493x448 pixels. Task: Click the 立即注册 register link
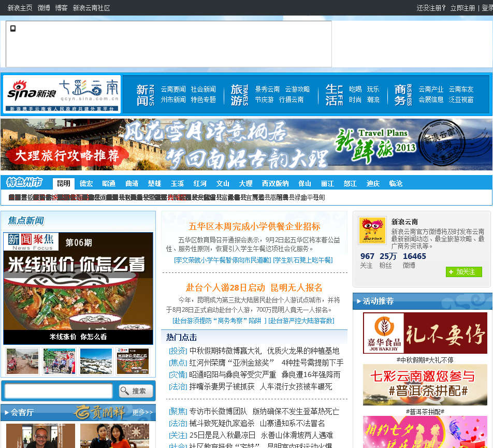coord(462,8)
